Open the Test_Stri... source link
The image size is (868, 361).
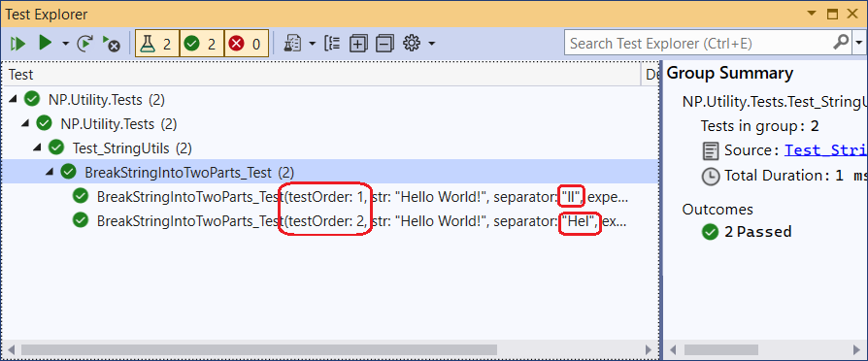click(826, 150)
